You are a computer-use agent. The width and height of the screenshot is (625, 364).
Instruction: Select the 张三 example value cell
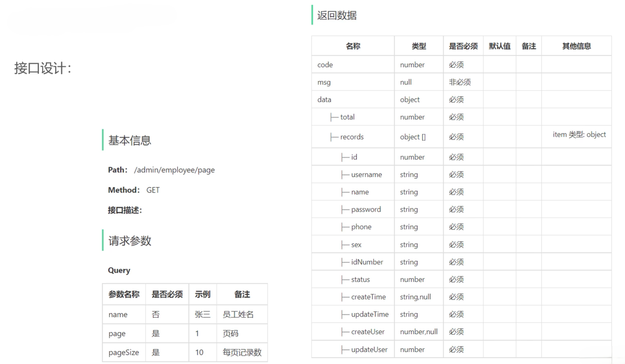coord(202,315)
